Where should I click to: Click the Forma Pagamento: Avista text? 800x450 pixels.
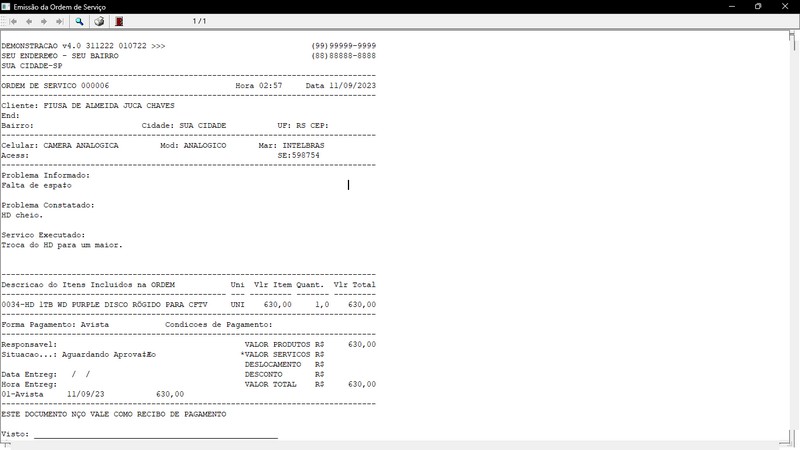pos(55,324)
